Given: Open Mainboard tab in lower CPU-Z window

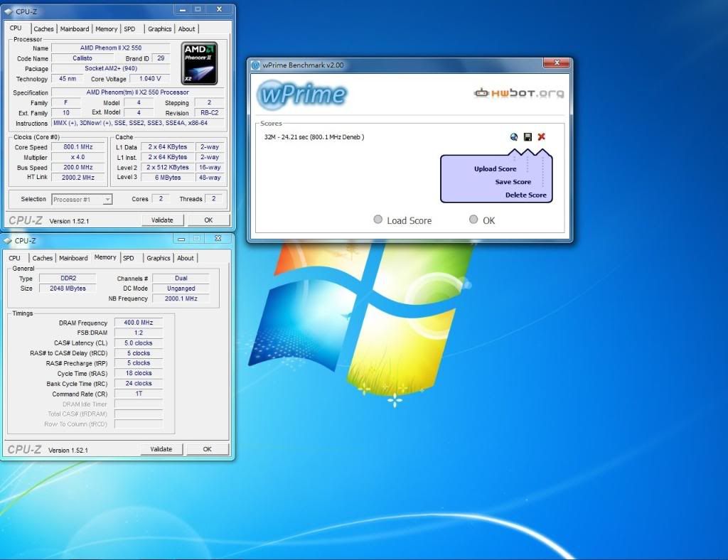Looking at the screenshot, I should pos(73,258).
